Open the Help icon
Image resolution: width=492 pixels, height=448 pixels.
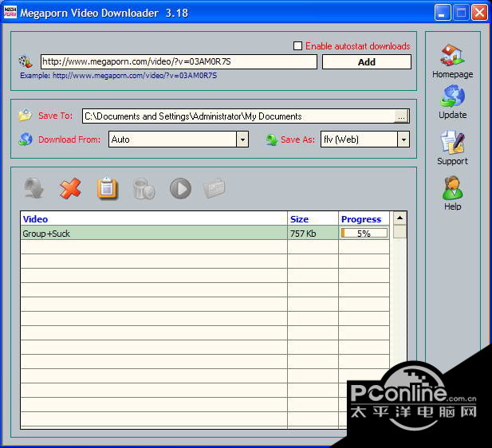pyautogui.click(x=452, y=188)
